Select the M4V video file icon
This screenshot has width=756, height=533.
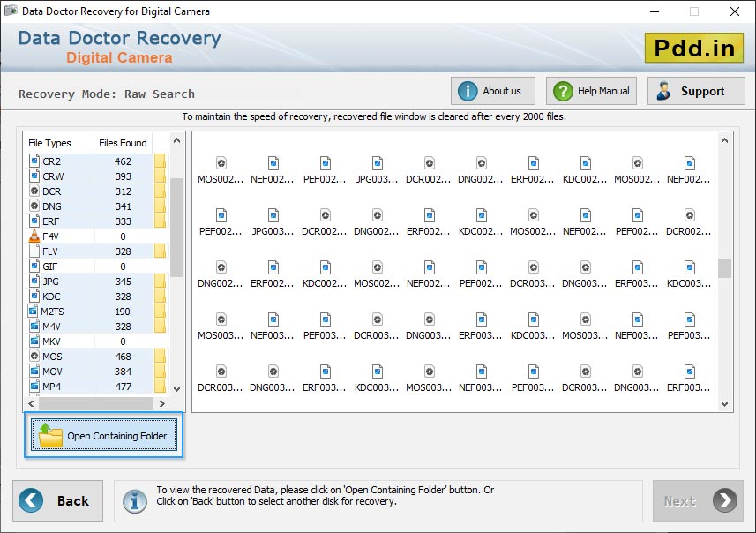coord(34,327)
